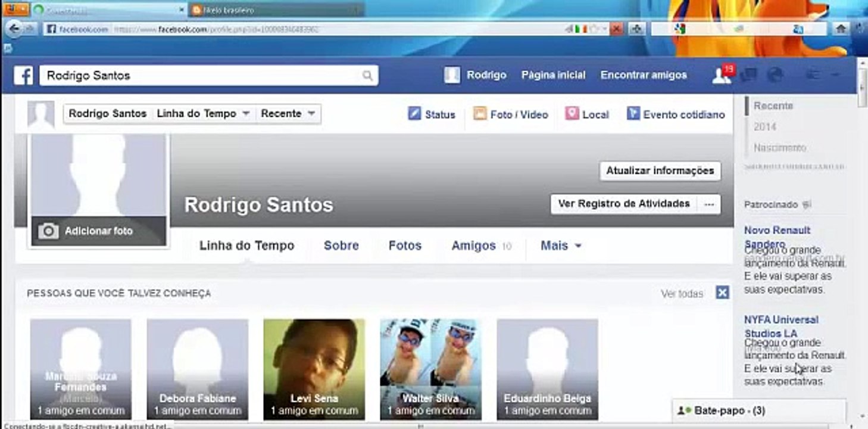Click the camera icon on profile photo
This screenshot has width=868, height=429.
click(48, 231)
